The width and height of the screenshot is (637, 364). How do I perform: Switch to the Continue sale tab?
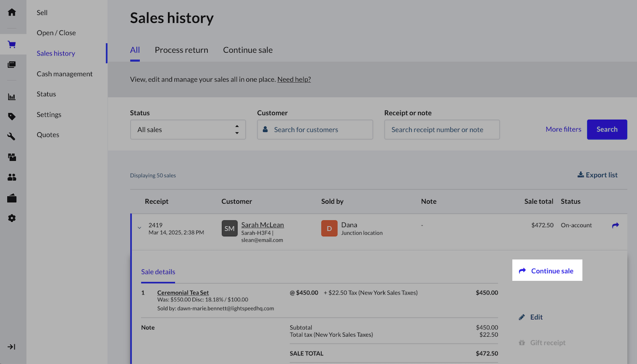[x=248, y=50]
